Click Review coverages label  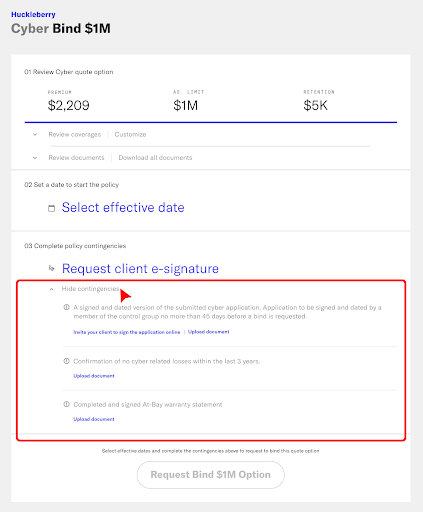pos(75,135)
